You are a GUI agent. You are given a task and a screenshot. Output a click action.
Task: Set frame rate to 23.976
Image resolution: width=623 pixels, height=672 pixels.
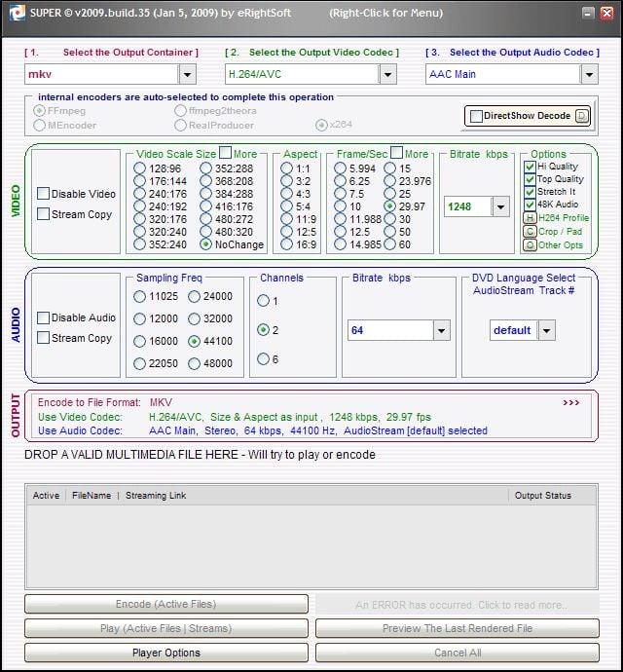pos(390,181)
